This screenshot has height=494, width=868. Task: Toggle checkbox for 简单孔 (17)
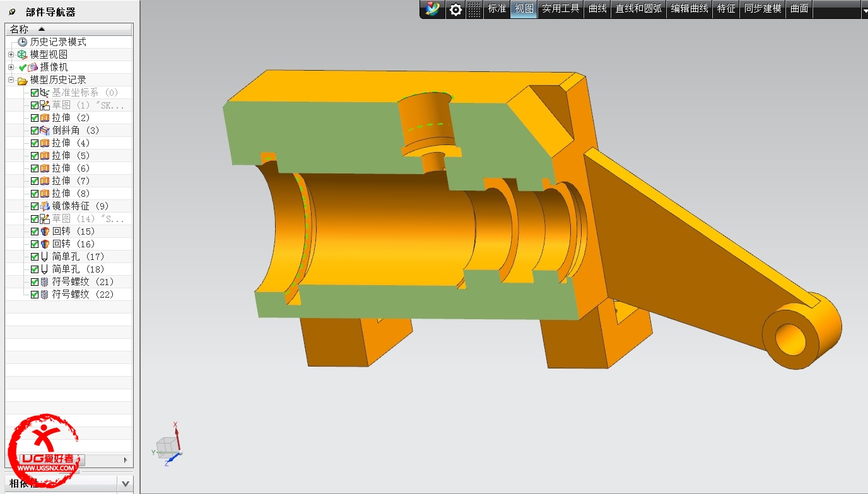pos(35,256)
